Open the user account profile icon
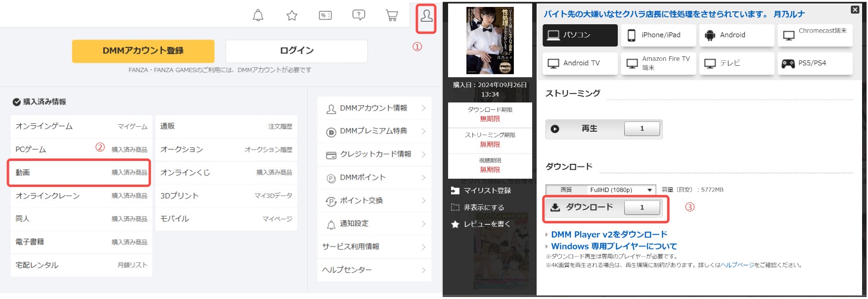 point(426,16)
